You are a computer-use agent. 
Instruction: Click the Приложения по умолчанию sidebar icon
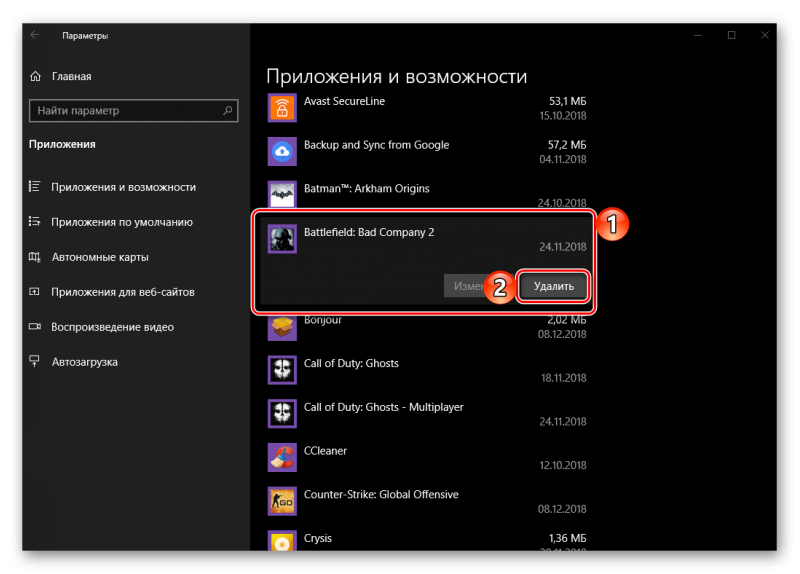(x=35, y=221)
